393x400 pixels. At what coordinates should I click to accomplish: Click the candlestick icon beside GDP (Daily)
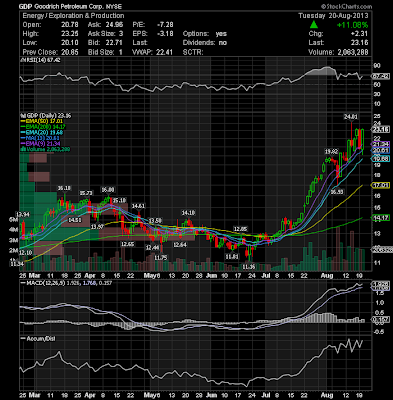tap(21, 116)
